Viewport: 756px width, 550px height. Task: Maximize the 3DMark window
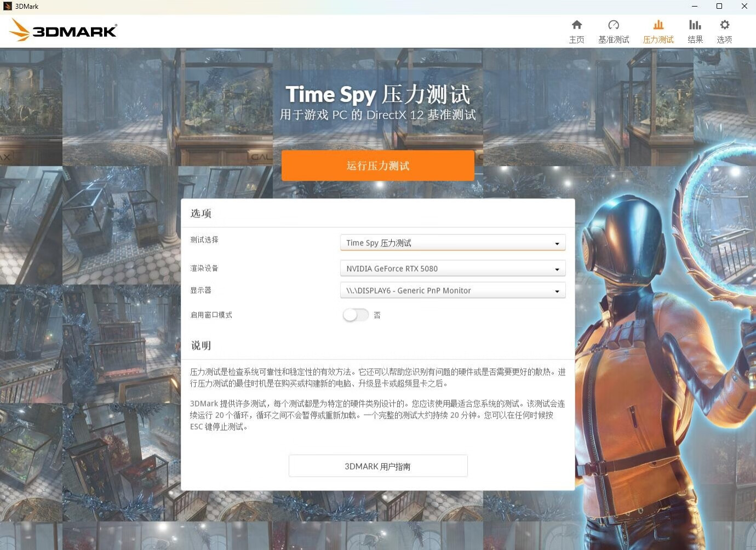[719, 7]
